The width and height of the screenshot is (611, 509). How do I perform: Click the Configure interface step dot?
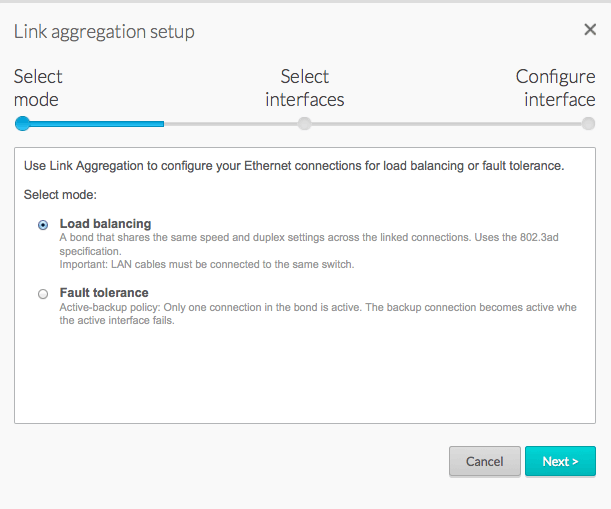click(x=588, y=124)
